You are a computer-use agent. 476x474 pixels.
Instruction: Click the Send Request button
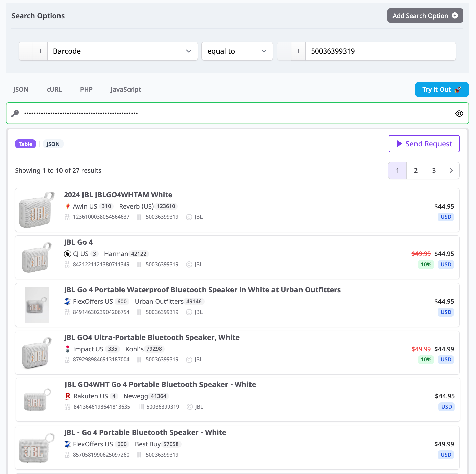pyautogui.click(x=424, y=144)
